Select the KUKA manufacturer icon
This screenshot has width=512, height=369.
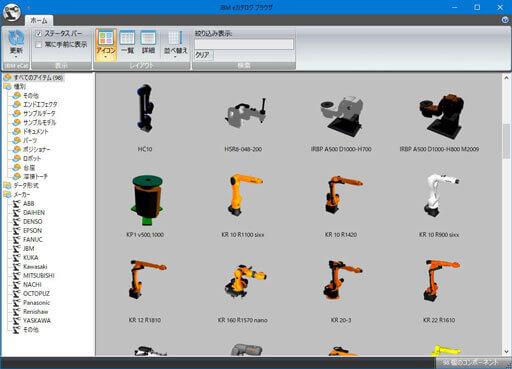(x=17, y=257)
